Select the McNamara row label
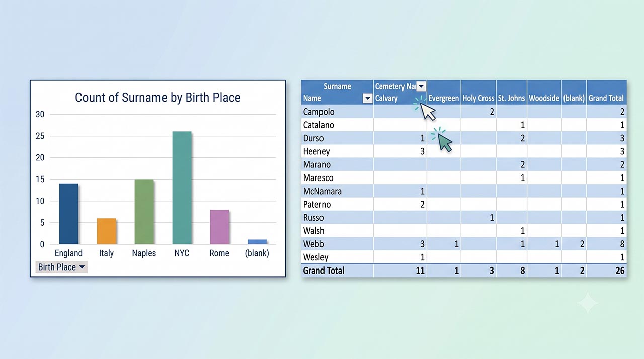The width and height of the screenshot is (644, 359). (322, 191)
